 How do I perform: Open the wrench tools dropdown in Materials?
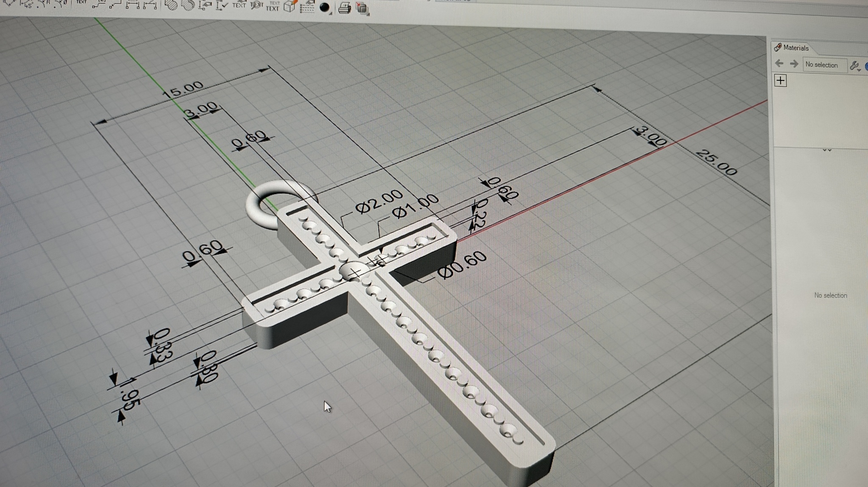pos(855,66)
